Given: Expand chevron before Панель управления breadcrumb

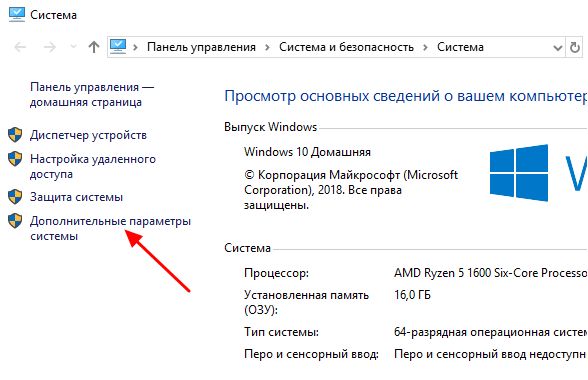Looking at the screenshot, I should pos(135,47).
